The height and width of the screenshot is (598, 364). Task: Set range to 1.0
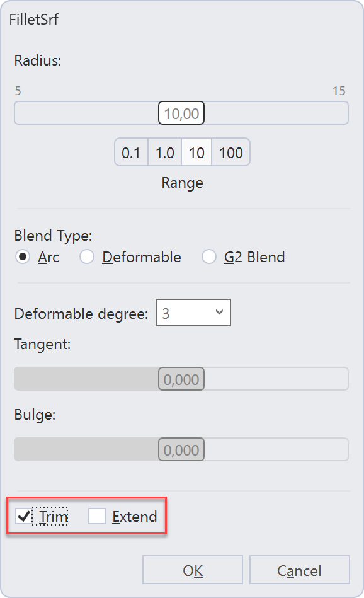tap(164, 152)
